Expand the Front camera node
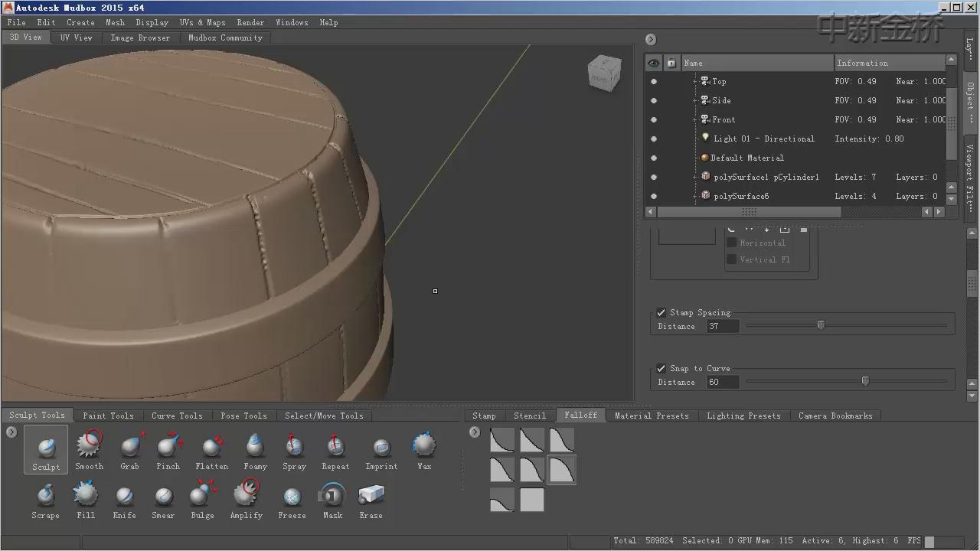This screenshot has width=980, height=551. pyautogui.click(x=695, y=119)
